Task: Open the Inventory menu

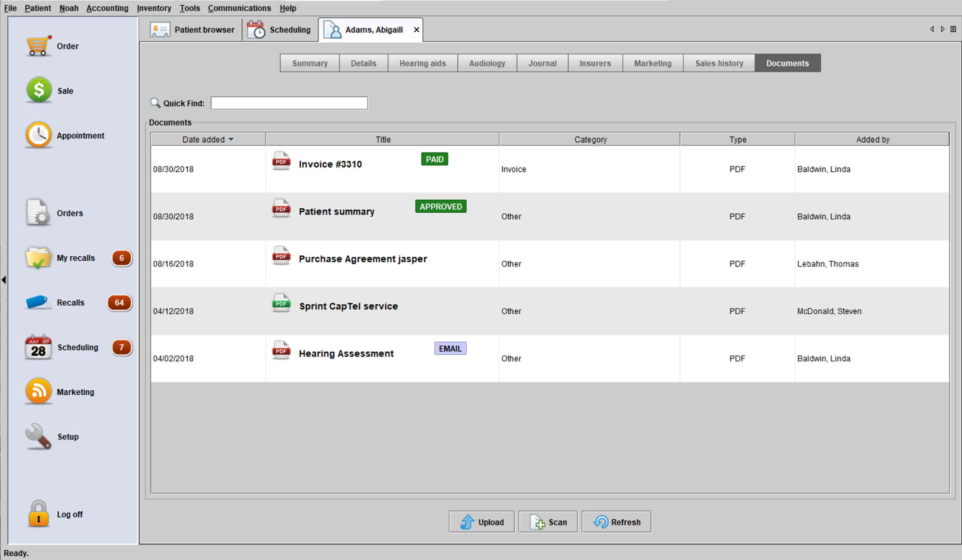Action: (154, 8)
